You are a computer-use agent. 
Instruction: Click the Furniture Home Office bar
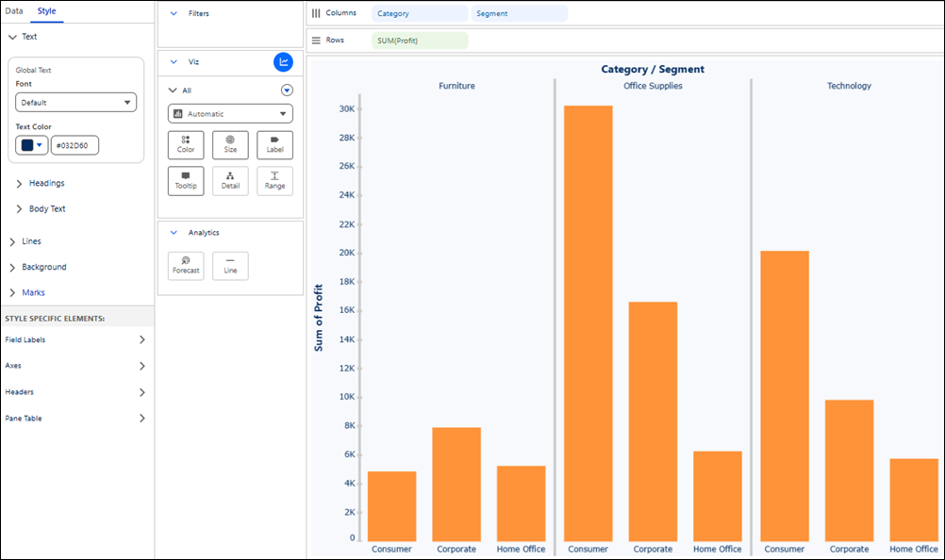(x=522, y=503)
